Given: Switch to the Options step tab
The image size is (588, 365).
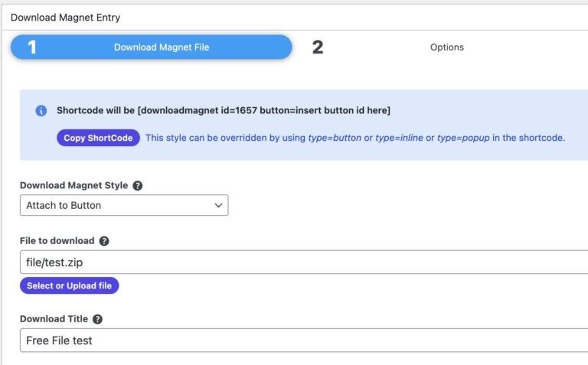Looking at the screenshot, I should (x=446, y=47).
